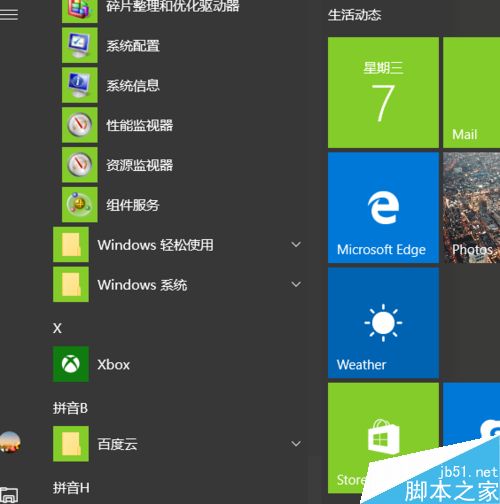500x504 pixels.
Task: Open File Explorer icon in sidebar
Action: 9,496
